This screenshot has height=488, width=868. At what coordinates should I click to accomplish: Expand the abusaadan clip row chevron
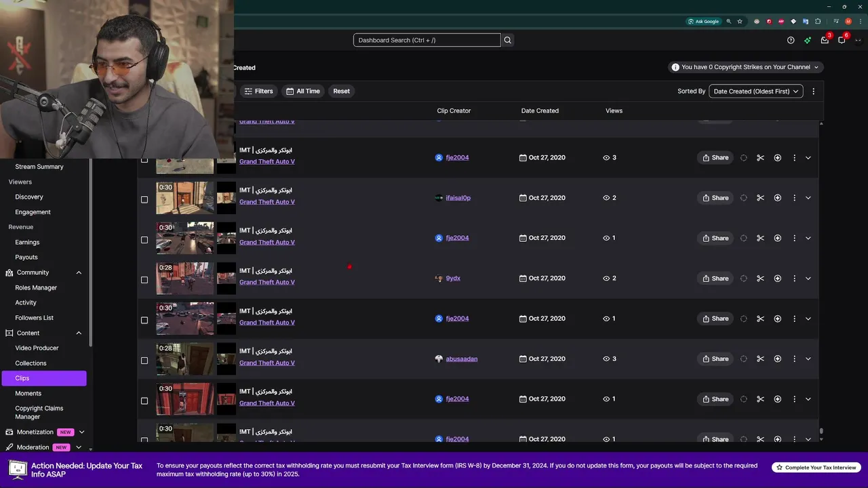pyautogui.click(x=808, y=359)
